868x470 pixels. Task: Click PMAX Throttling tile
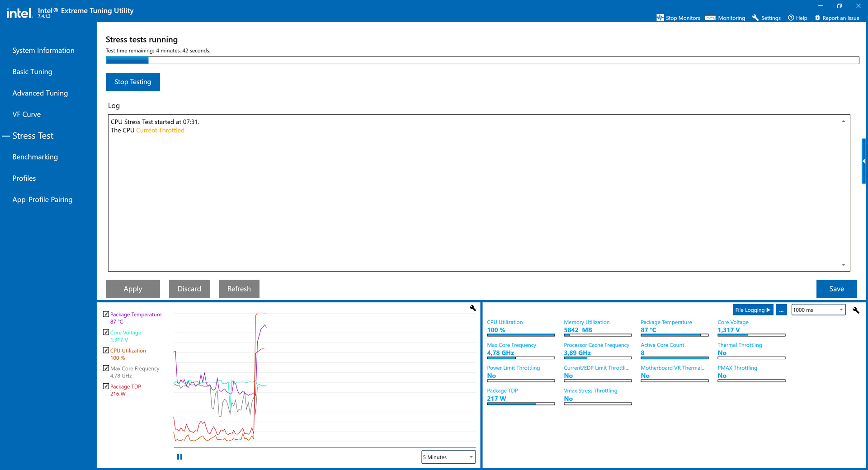click(x=751, y=374)
